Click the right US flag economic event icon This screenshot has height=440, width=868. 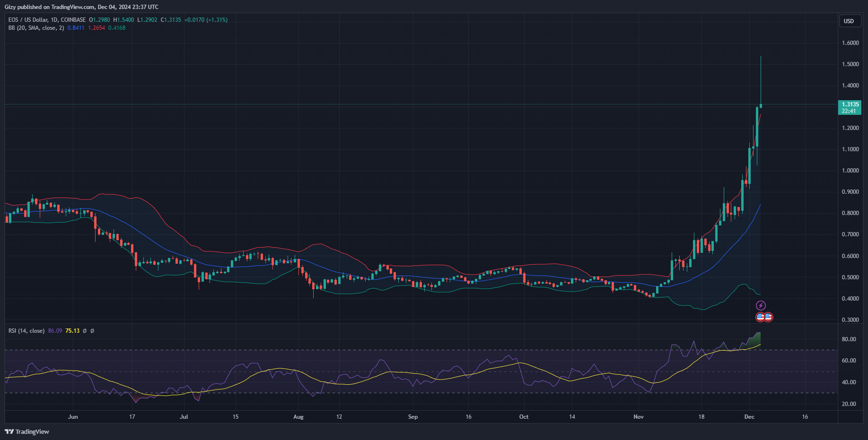click(768, 317)
